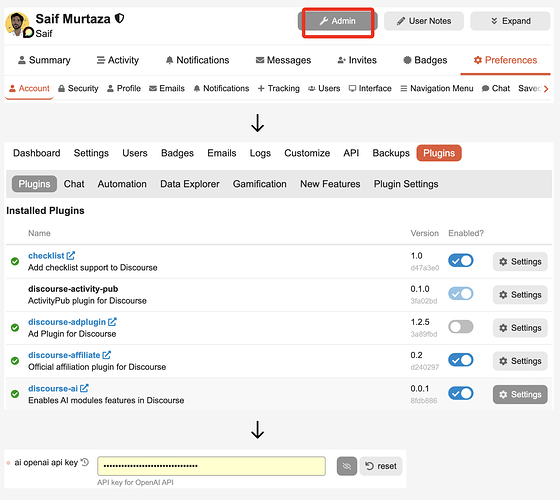Open the checklist plugin link
Screen dimensions: 560x500
pyautogui.click(x=46, y=256)
